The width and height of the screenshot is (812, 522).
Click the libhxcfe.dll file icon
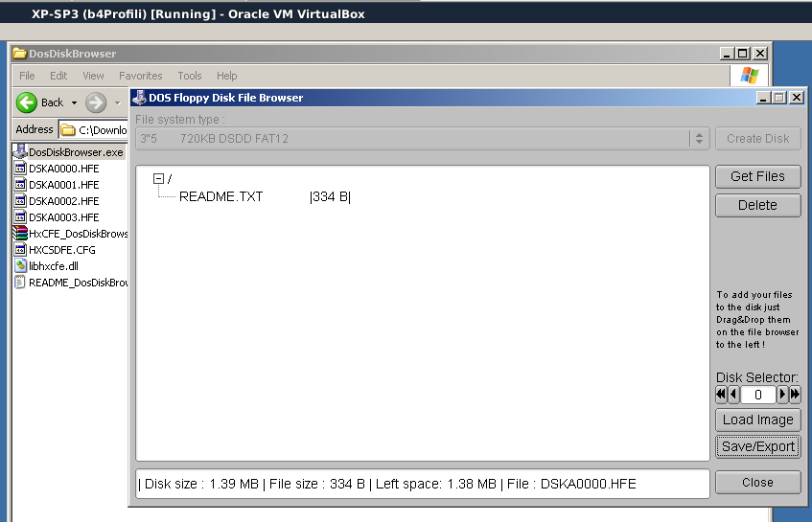20,266
